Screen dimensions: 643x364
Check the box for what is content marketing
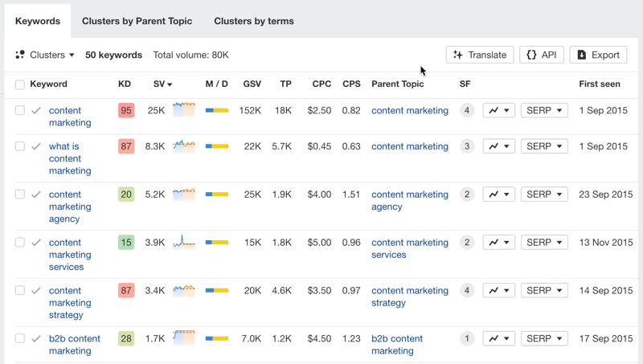click(20, 146)
